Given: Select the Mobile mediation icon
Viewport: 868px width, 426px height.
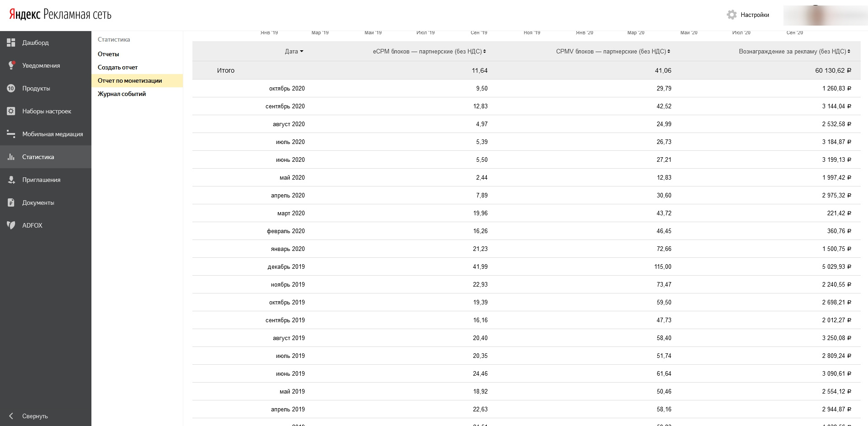Looking at the screenshot, I should coord(11,134).
